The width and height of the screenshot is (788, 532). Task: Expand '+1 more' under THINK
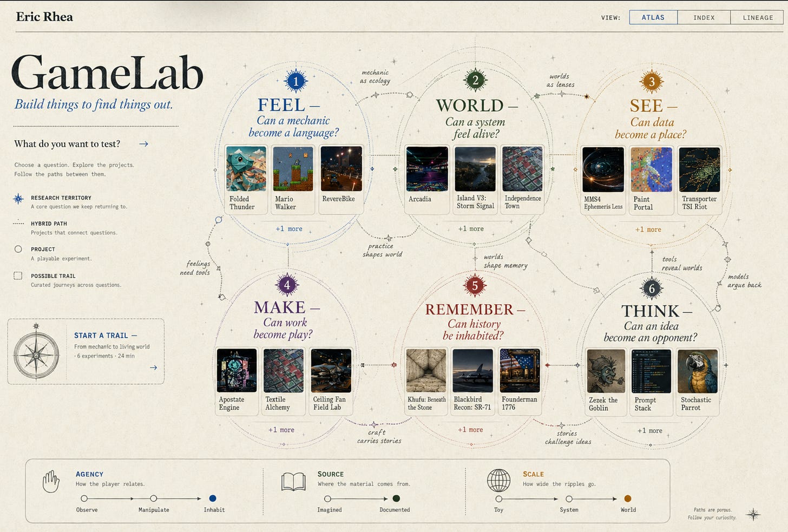[649, 431]
